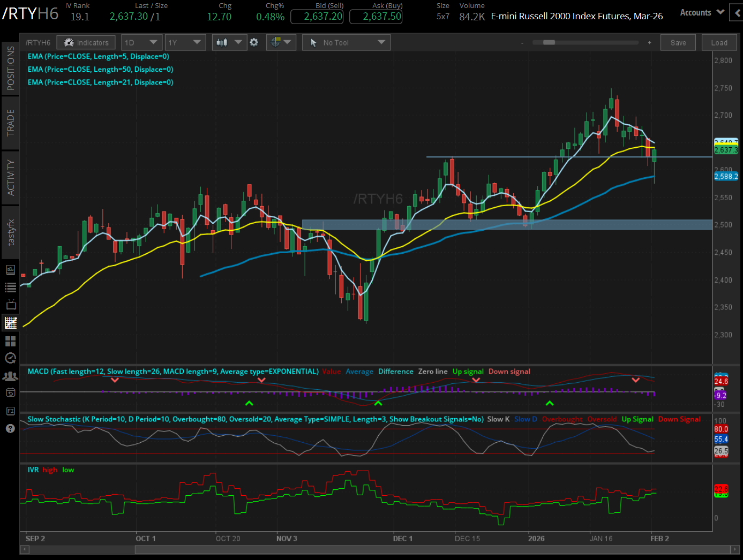Toggle the MACD Up signal display
Viewport: 743px width, 560px height.
click(467, 371)
